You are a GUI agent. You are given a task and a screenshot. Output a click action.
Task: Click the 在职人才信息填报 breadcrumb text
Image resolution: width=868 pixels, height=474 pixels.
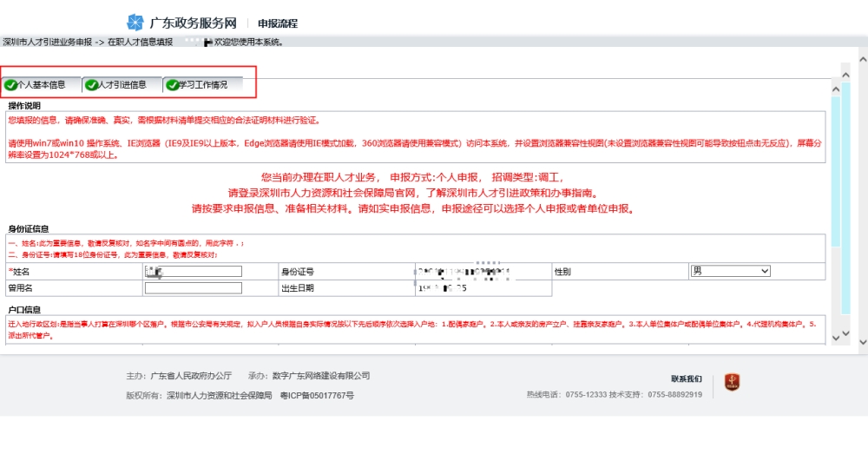[140, 42]
